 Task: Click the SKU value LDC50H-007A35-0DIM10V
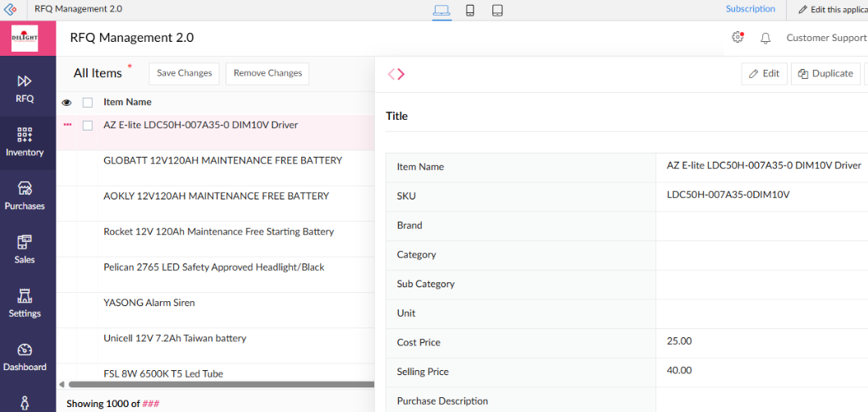pyautogui.click(x=728, y=195)
